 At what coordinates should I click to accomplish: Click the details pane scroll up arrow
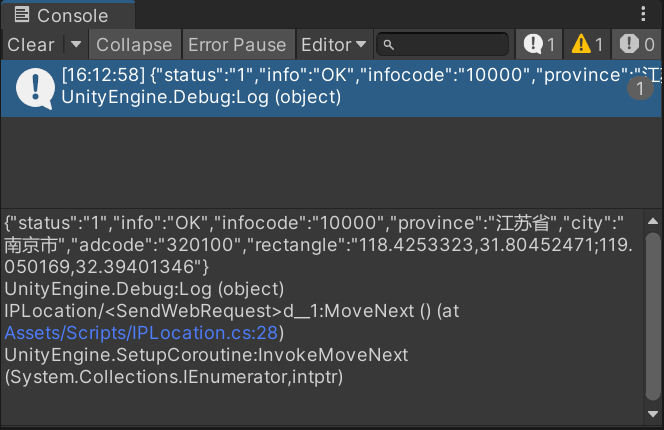pyautogui.click(x=653, y=221)
